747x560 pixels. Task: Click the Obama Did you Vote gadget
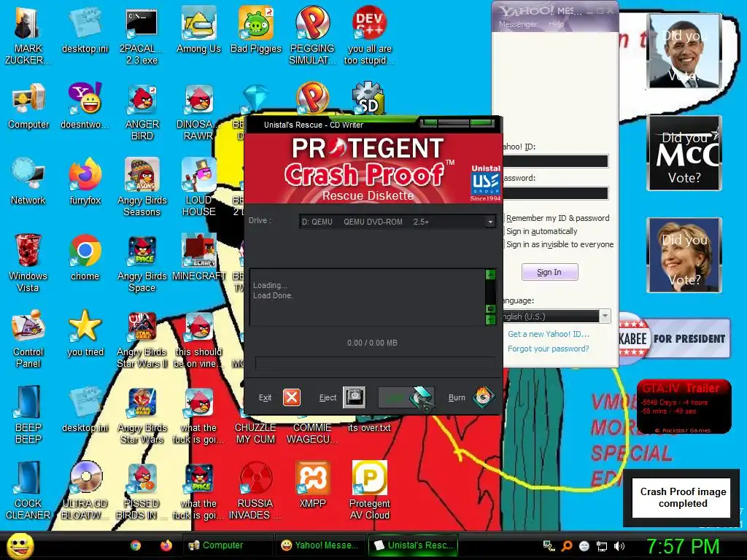[684, 51]
